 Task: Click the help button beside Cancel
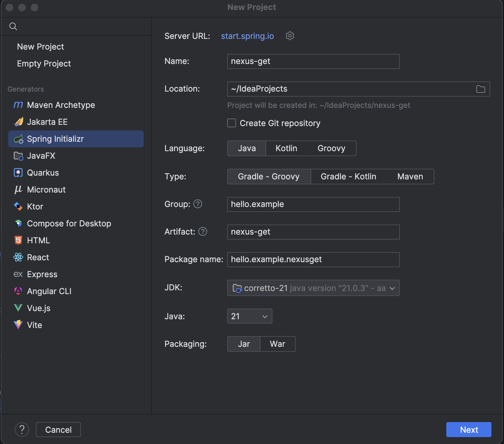point(22,430)
